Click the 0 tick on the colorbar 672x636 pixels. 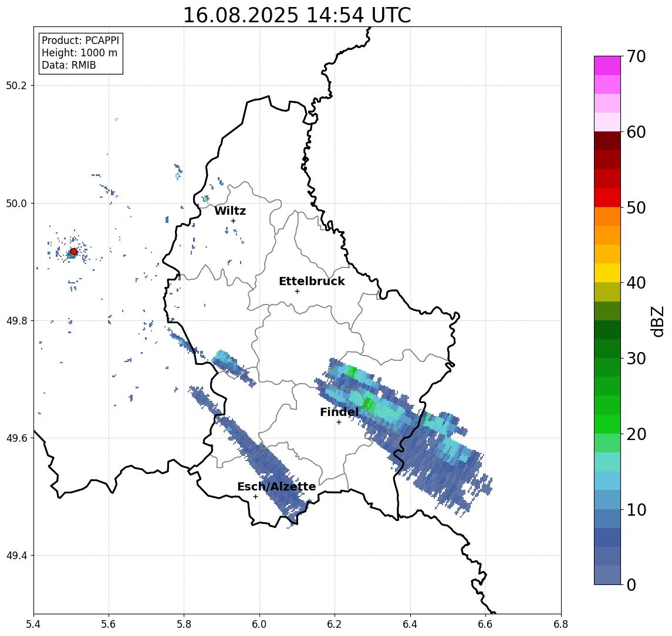coord(632,584)
